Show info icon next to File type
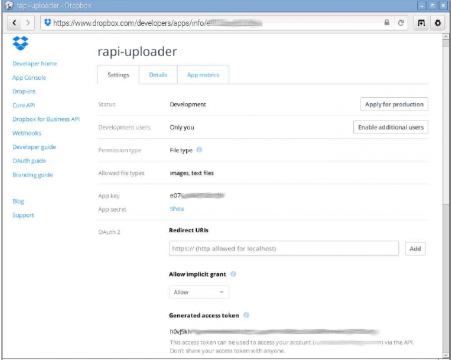 199,150
